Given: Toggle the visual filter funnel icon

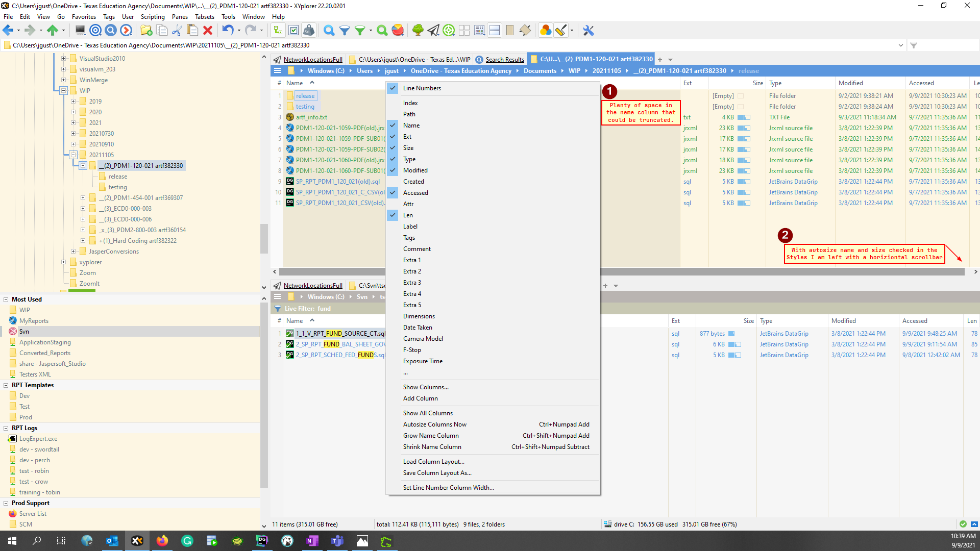Looking at the screenshot, I should click(345, 30).
